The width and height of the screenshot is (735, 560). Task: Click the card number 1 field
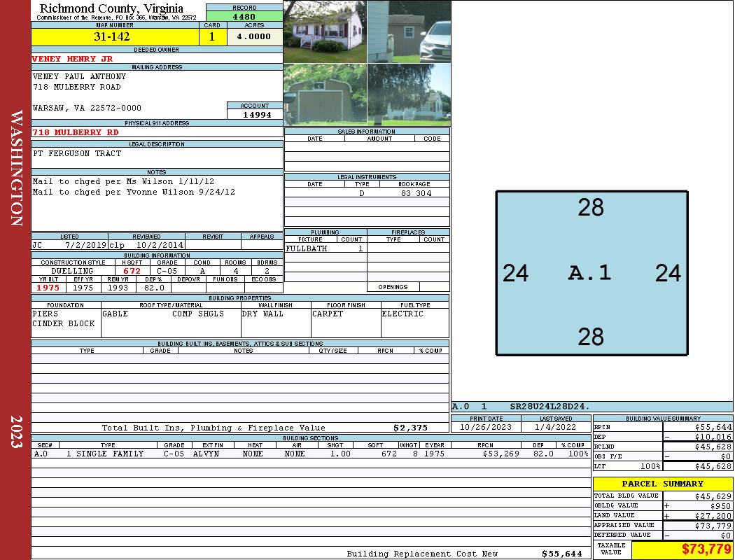click(x=212, y=37)
